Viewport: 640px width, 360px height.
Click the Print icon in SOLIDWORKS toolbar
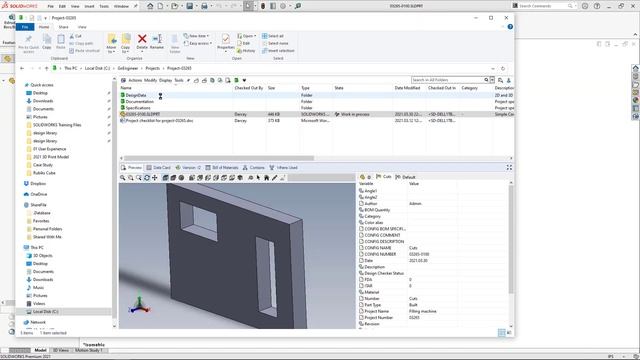(204, 6)
